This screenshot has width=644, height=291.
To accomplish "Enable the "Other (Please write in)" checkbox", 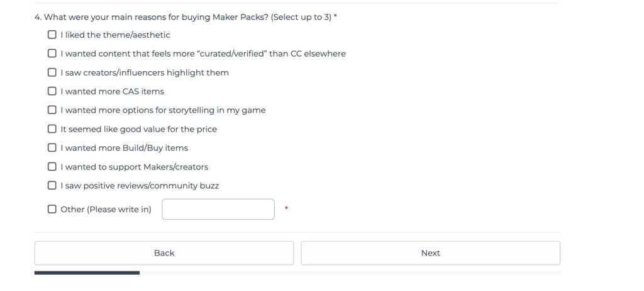I will click(x=52, y=209).
